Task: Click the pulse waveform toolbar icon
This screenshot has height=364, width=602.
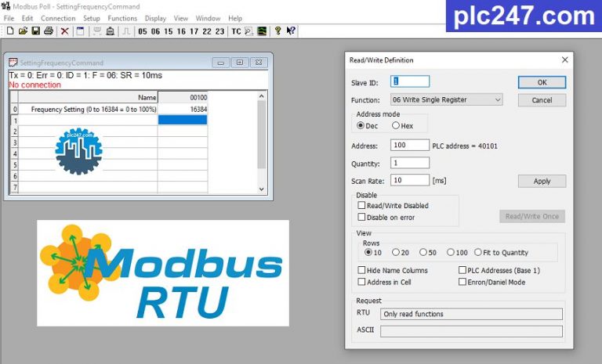Action: click(126, 31)
